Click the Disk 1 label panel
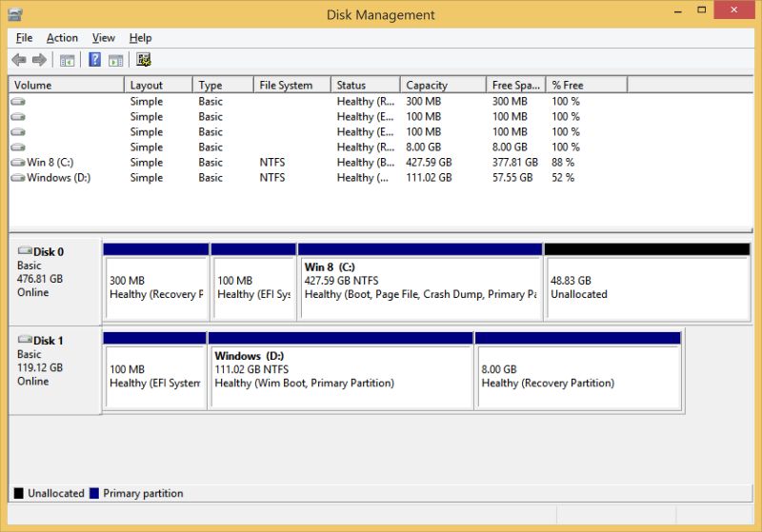 tap(55, 370)
